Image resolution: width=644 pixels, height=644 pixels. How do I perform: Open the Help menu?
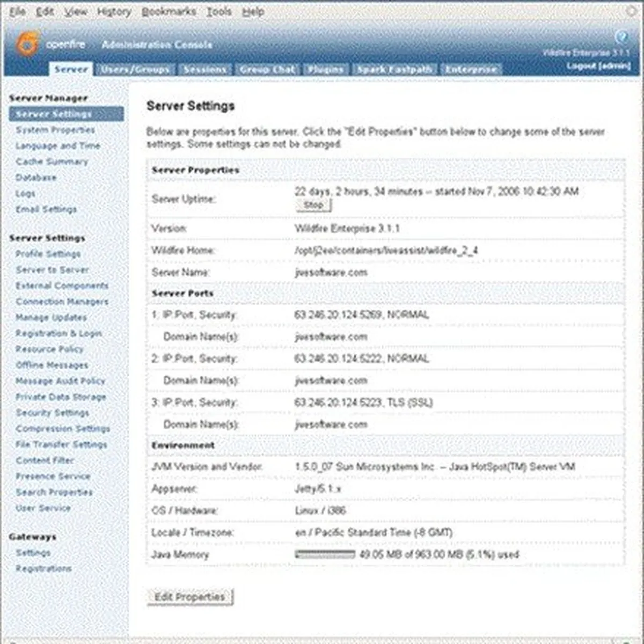tap(253, 11)
